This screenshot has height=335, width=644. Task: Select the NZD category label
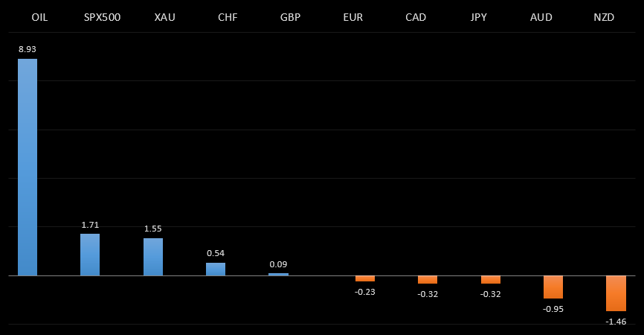[x=604, y=17]
